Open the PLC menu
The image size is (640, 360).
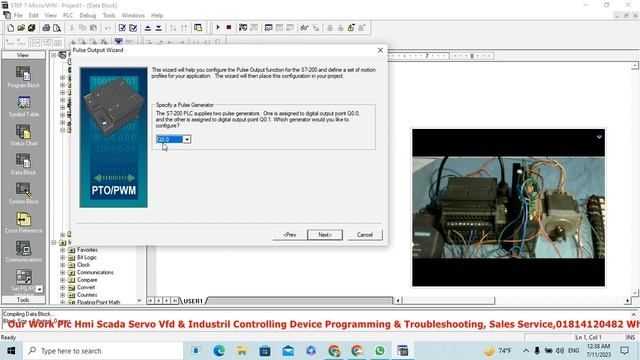tap(68, 16)
